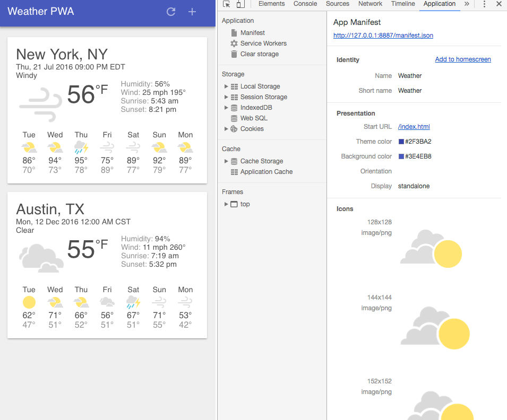Click the 152x152 manifest icon preview

[x=440, y=406]
